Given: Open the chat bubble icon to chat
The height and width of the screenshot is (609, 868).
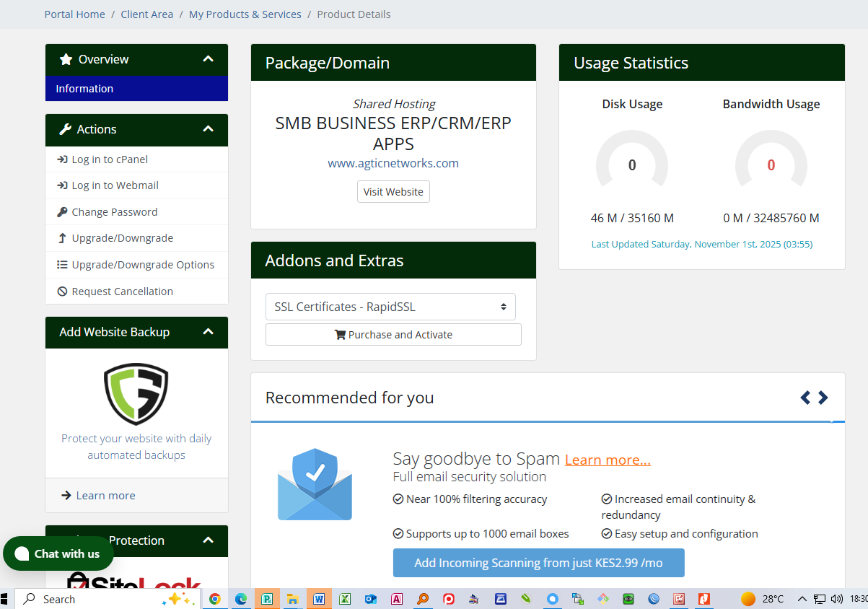Looking at the screenshot, I should tap(22, 553).
